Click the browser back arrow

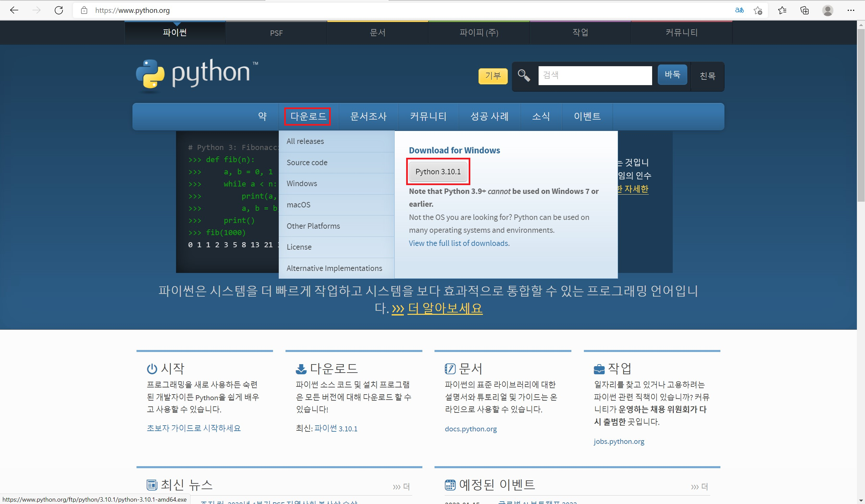[x=14, y=10]
